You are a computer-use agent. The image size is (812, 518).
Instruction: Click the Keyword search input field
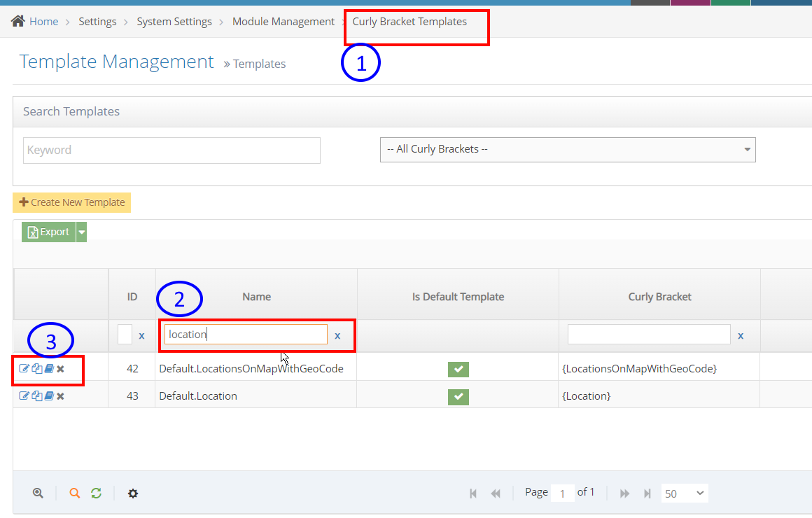pos(171,150)
